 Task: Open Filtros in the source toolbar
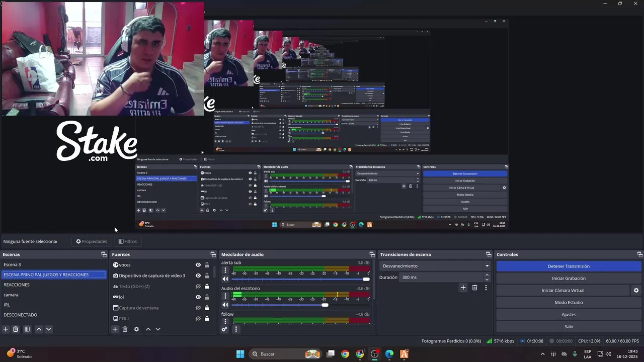(x=128, y=241)
